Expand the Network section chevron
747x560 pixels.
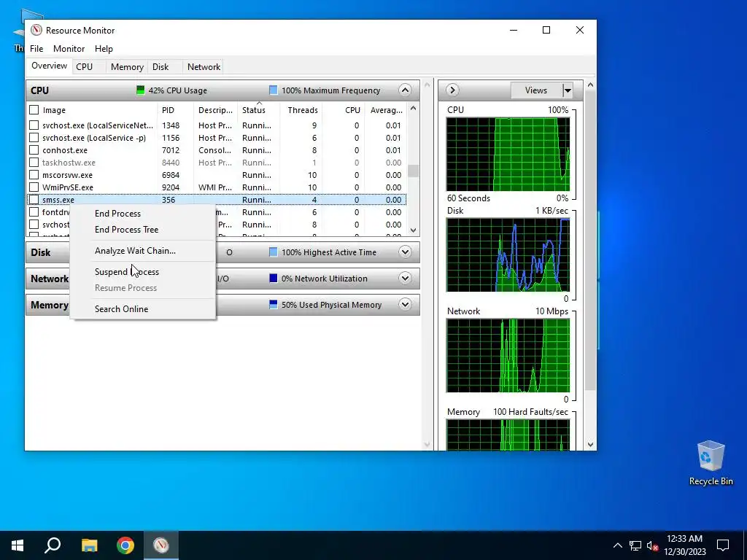(405, 278)
